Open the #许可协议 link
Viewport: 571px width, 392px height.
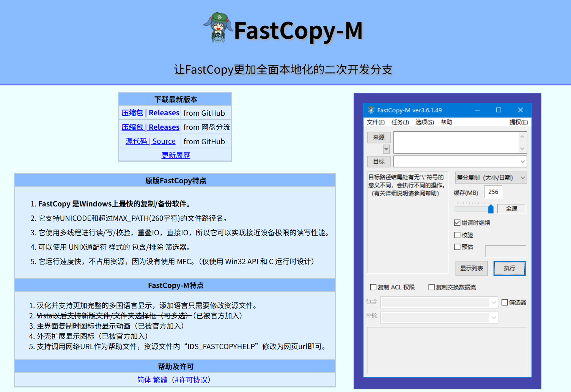coord(191,380)
